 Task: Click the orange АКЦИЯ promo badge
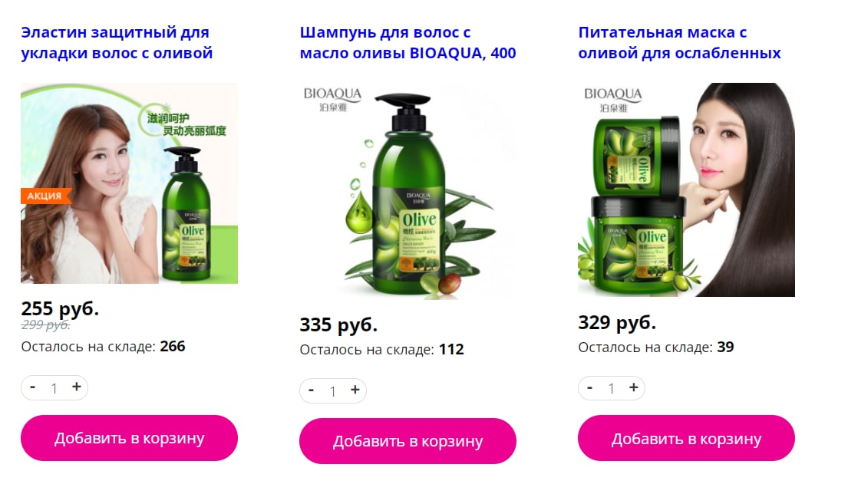45,196
